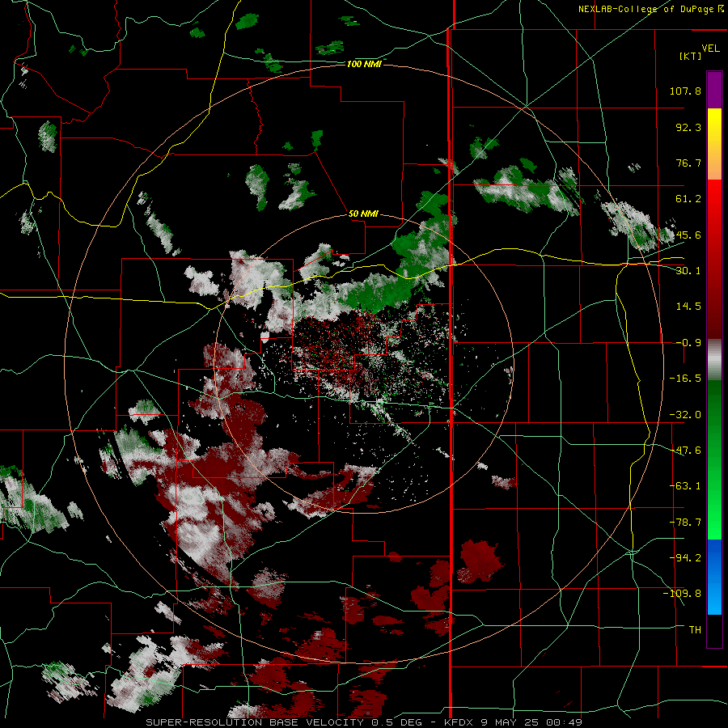Click the -94.2 velocity scale value
This screenshot has height=728, width=728.
pyautogui.click(x=685, y=557)
